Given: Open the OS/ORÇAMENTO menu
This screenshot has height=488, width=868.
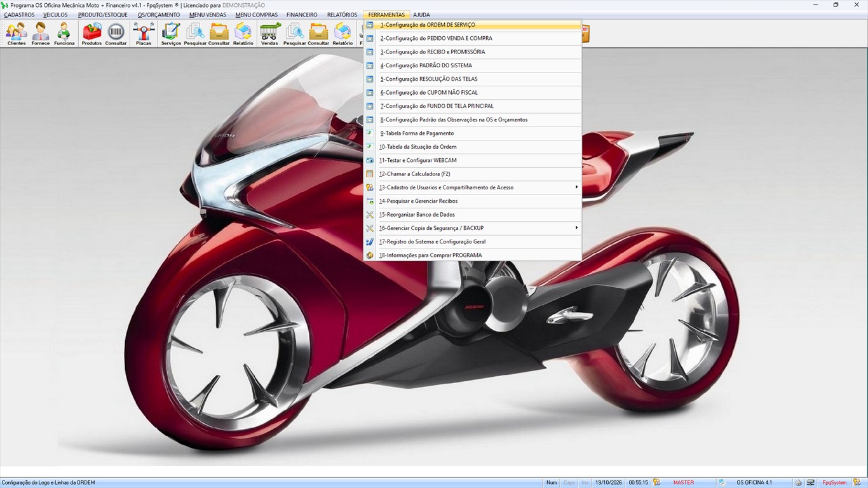Looking at the screenshot, I should point(159,15).
